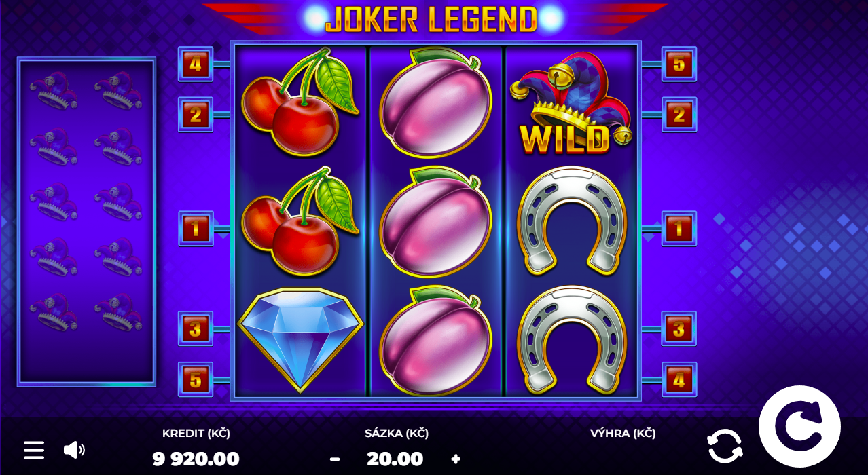Select payline 1 marker on the right
This screenshot has height=475, width=868.
[x=679, y=229]
